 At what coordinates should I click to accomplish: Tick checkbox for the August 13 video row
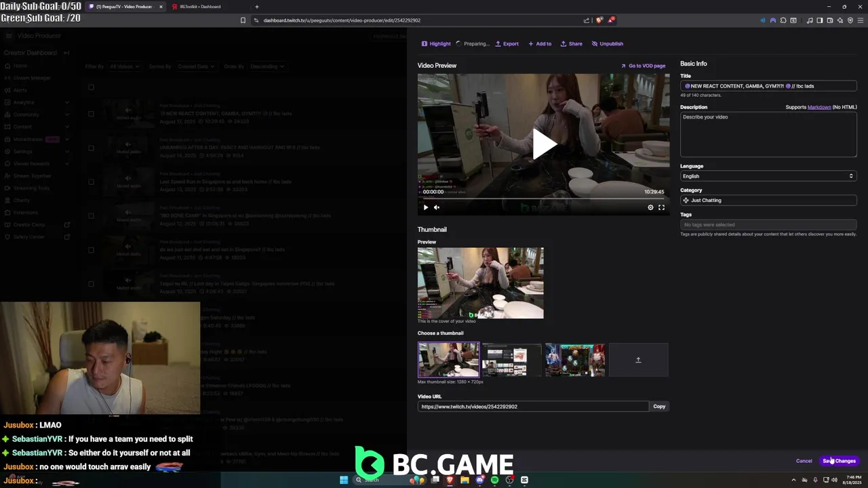[x=91, y=182]
